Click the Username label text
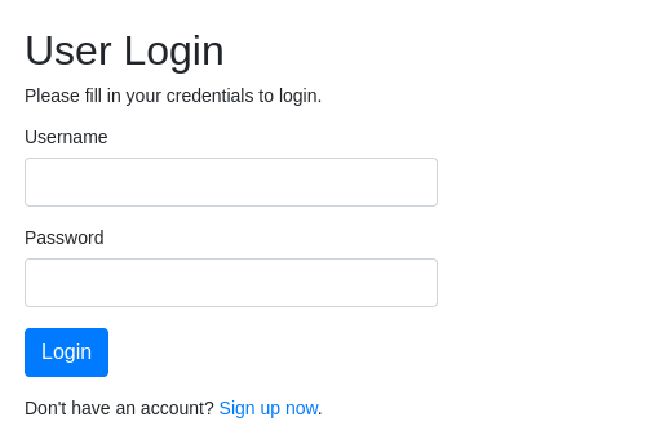Viewport: 660px width, 448px height. click(66, 137)
